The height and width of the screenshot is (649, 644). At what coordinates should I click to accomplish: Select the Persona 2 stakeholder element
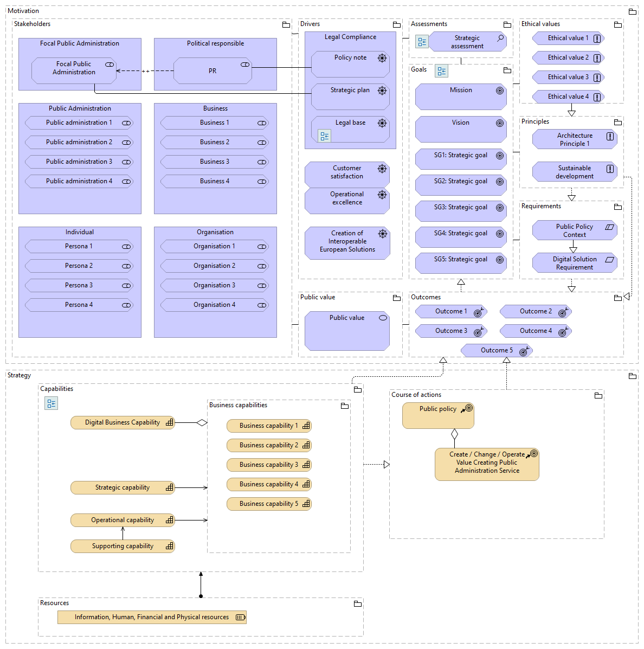79,266
